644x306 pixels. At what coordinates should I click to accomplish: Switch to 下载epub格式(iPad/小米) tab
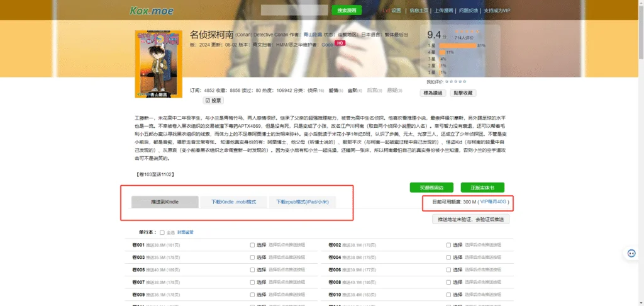click(302, 202)
